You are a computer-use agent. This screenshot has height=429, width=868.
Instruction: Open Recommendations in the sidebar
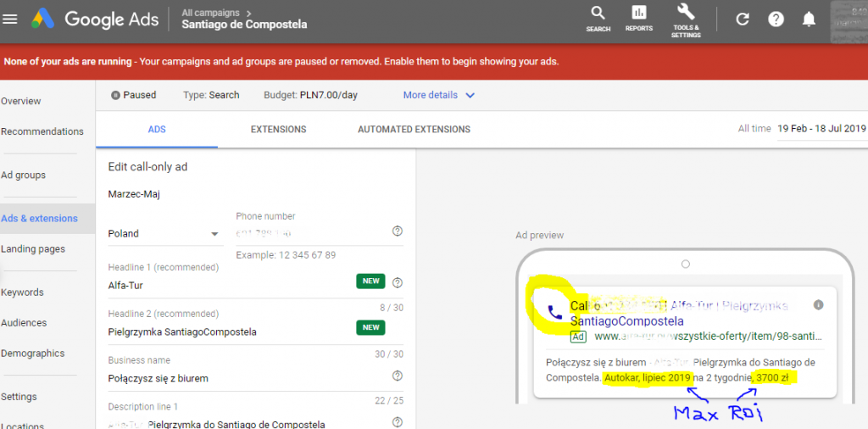(x=42, y=131)
